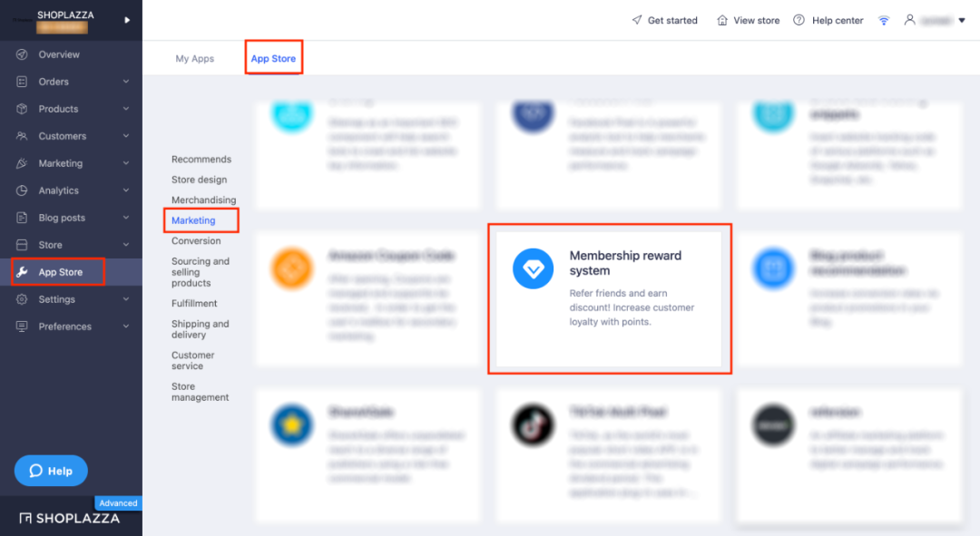The height and width of the screenshot is (536, 980).
Task: Open the Overview sidebar icon
Action: pyautogui.click(x=22, y=54)
